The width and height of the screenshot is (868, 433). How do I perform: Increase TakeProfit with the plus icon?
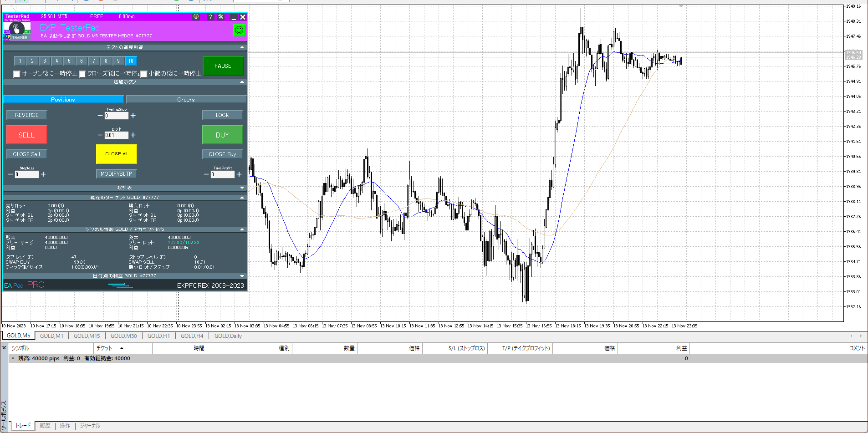(239, 174)
